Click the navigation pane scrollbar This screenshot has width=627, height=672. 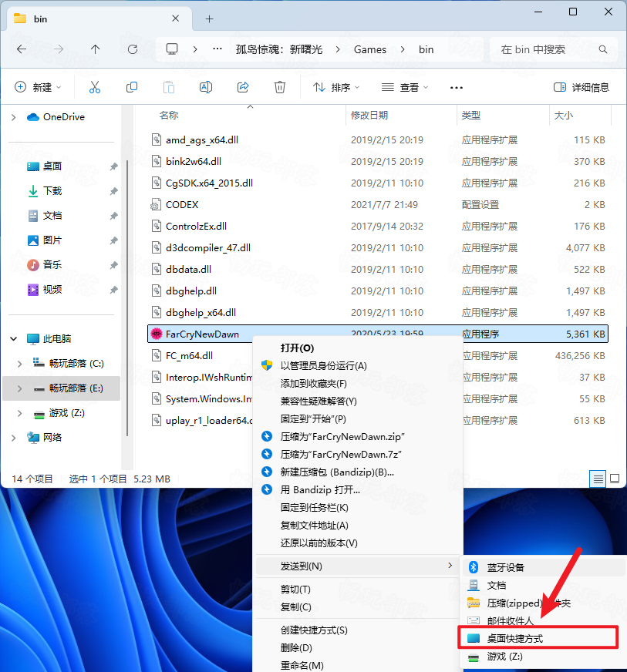pyautogui.click(x=127, y=298)
